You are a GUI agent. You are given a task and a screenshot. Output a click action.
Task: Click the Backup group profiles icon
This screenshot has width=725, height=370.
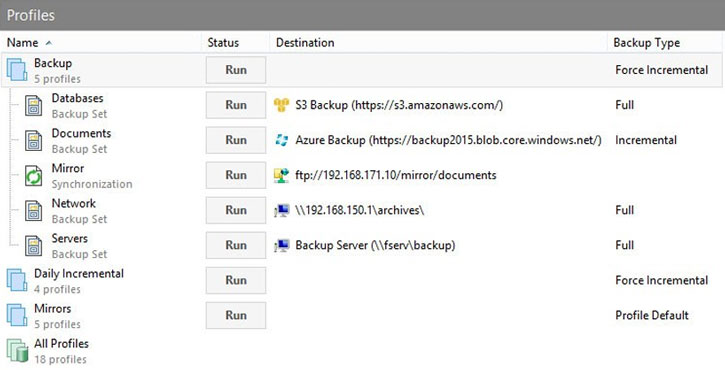(x=17, y=70)
